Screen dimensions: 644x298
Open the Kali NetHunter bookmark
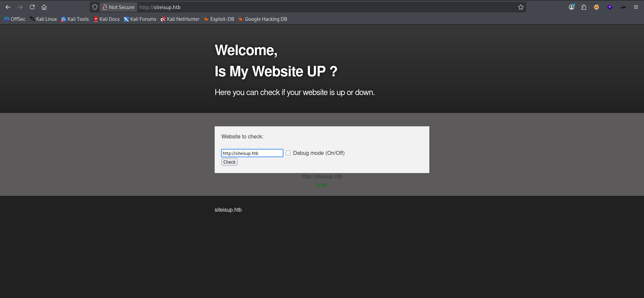click(180, 19)
